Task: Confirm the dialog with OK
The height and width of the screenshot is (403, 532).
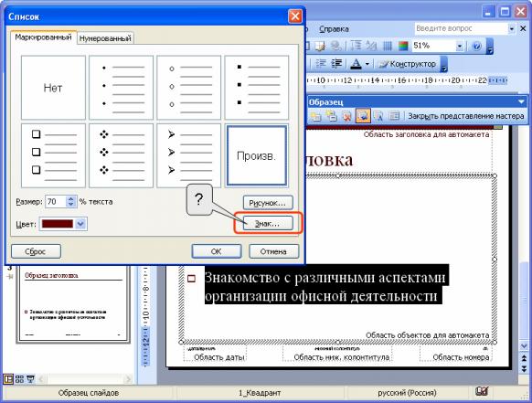Action: point(217,251)
